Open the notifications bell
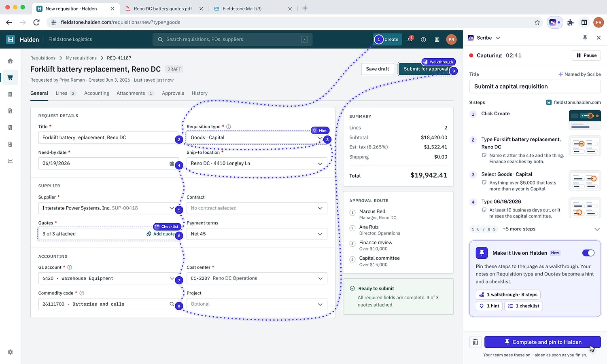607x364 pixels. [410, 39]
